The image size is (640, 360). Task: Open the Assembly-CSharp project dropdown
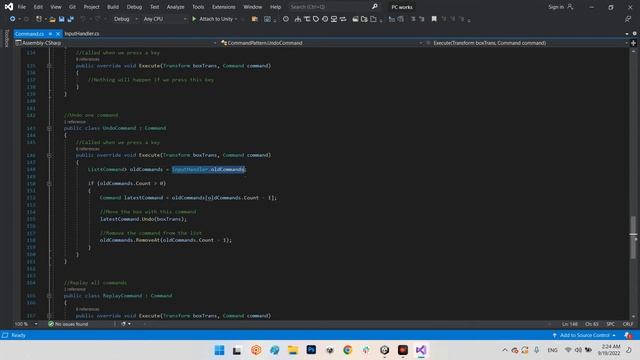(x=116, y=43)
